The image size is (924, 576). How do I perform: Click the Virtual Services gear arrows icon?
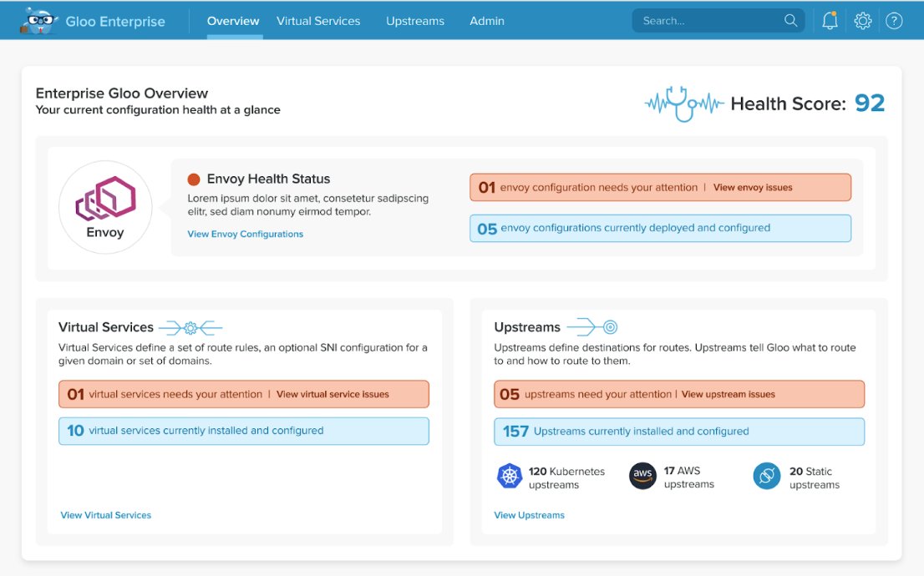tap(190, 327)
